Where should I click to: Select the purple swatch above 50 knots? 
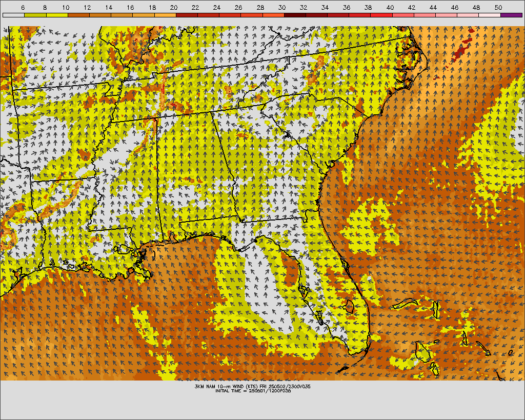[x=511, y=15]
